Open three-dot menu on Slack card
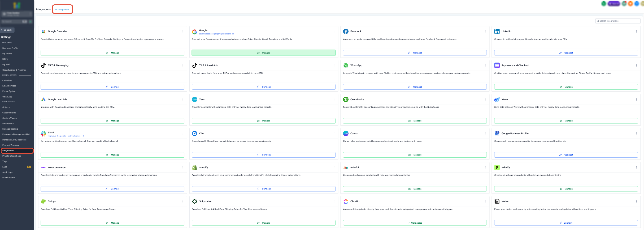This screenshot has width=644, height=230. click(x=183, y=134)
